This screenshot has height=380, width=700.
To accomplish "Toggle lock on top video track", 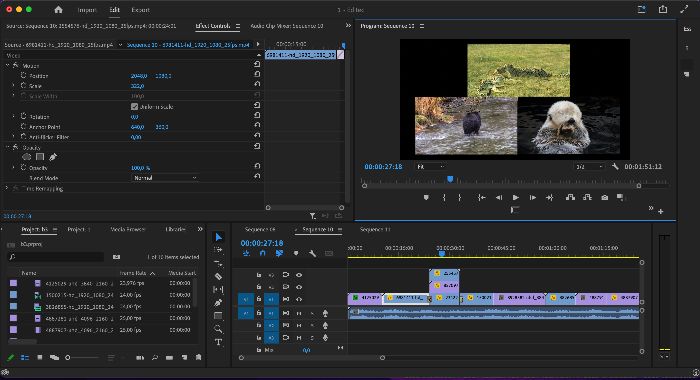I will 258,275.
